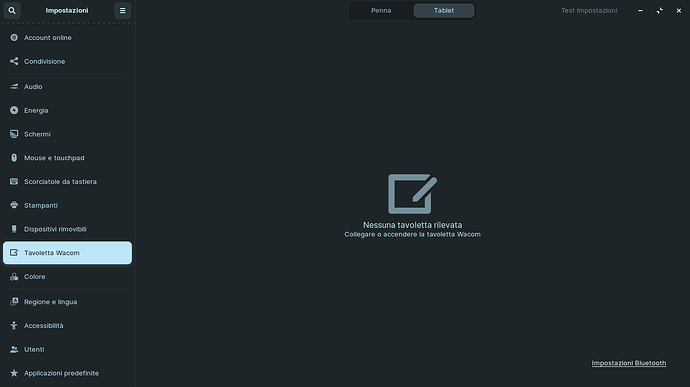Open the Utenti settings entry
Image resolution: width=690 pixels, height=387 pixels.
coord(67,349)
